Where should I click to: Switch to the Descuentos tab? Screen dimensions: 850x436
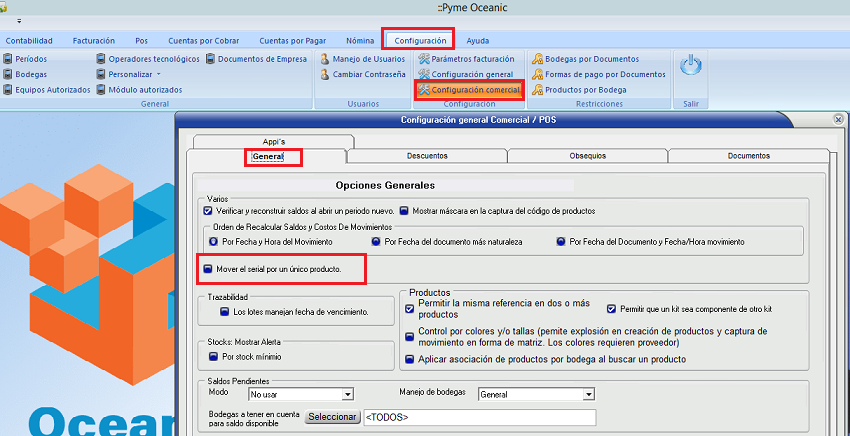pos(427,156)
